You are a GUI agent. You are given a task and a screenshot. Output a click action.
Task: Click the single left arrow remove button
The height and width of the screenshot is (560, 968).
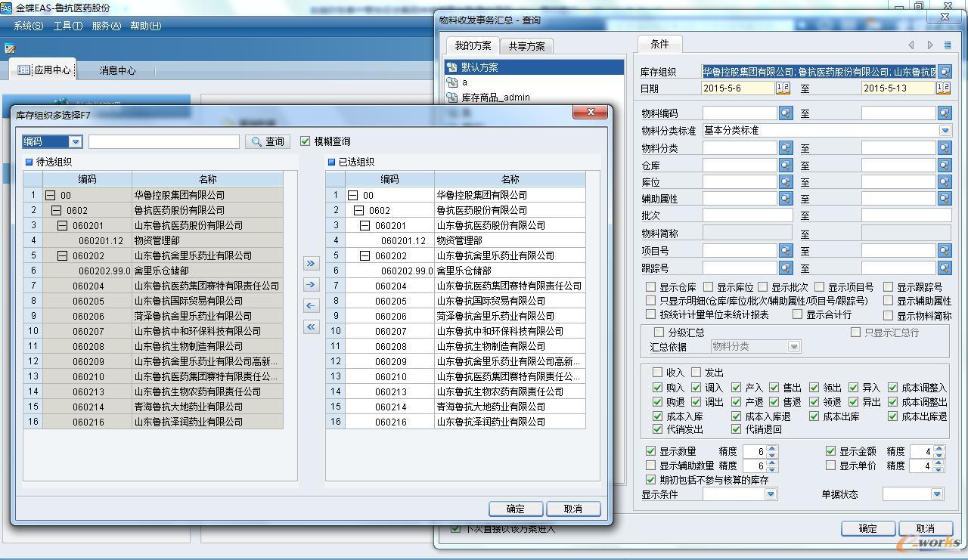311,305
